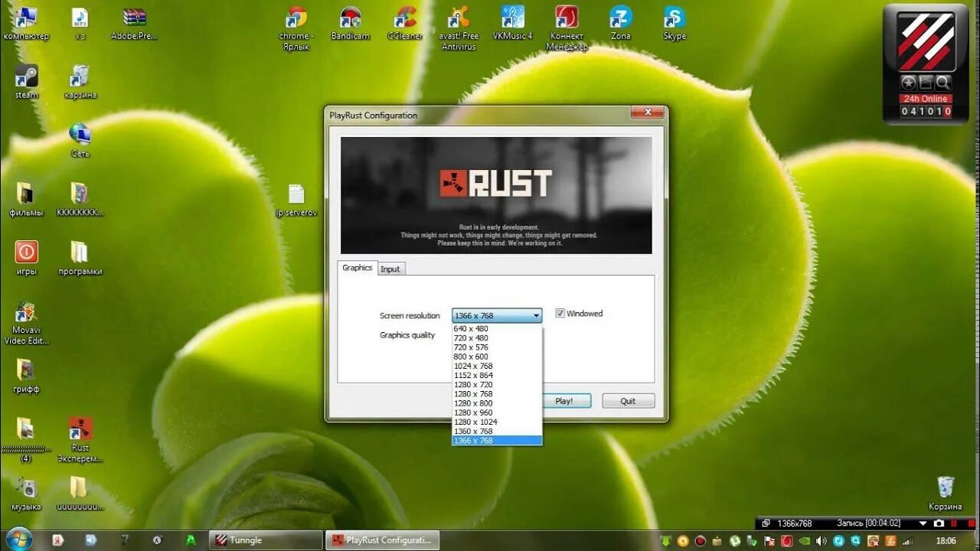Switch to the Input tab
This screenshot has height=551, width=980.
[390, 269]
